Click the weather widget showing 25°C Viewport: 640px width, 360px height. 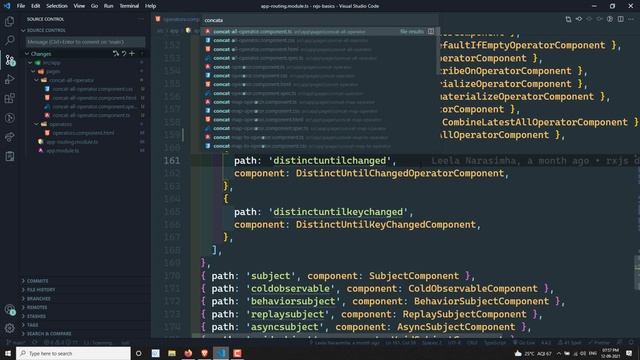coord(533,353)
